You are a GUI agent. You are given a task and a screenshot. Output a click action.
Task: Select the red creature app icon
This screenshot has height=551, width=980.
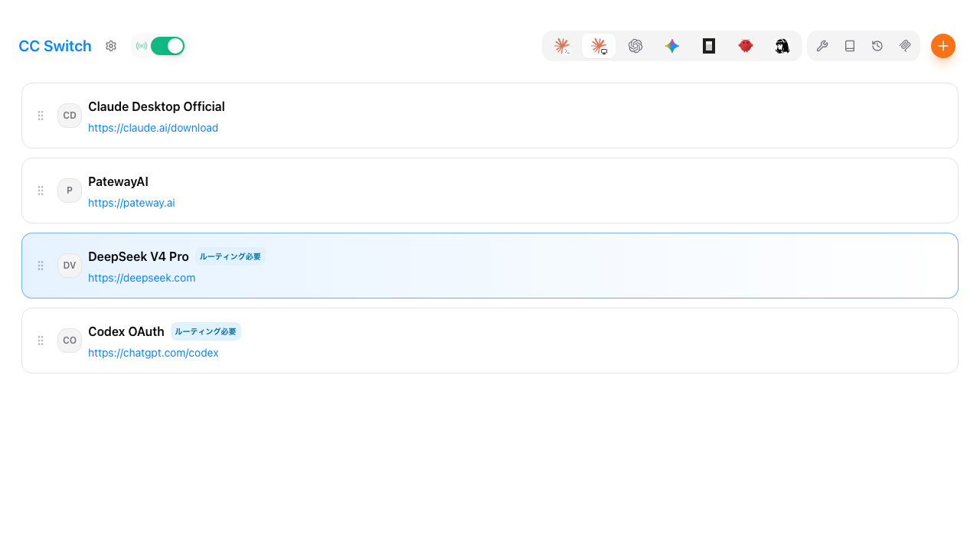[x=746, y=46]
